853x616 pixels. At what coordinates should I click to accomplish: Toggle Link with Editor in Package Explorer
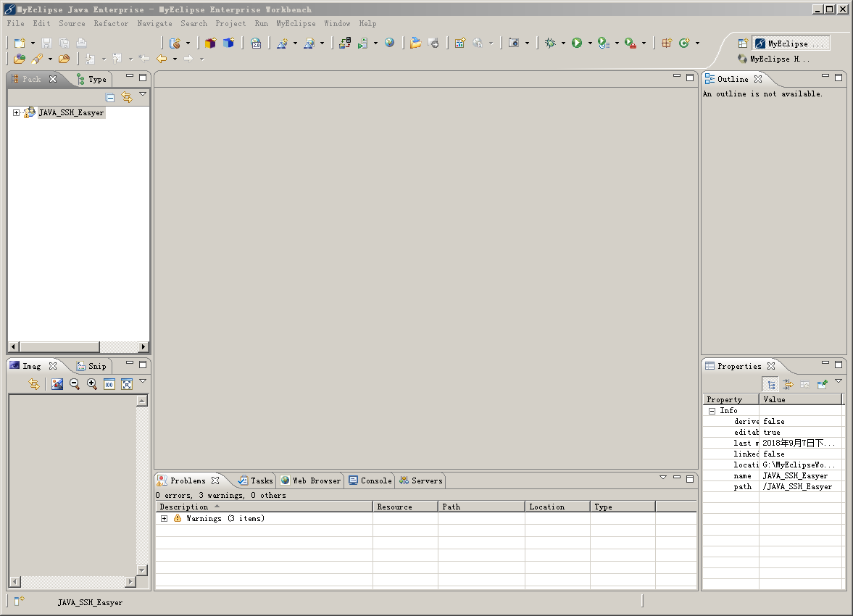[x=127, y=97]
